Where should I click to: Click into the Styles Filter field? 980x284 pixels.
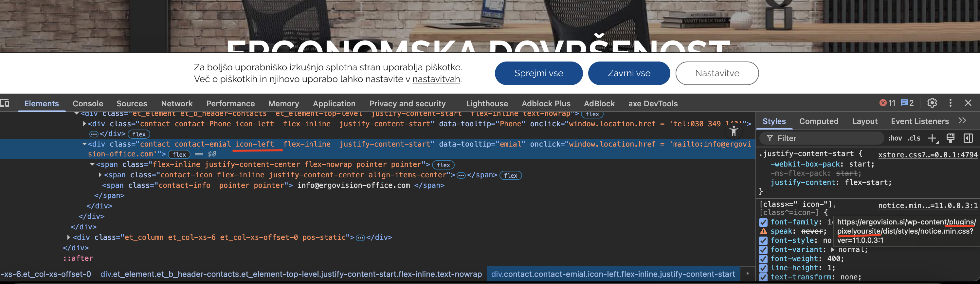(822, 138)
